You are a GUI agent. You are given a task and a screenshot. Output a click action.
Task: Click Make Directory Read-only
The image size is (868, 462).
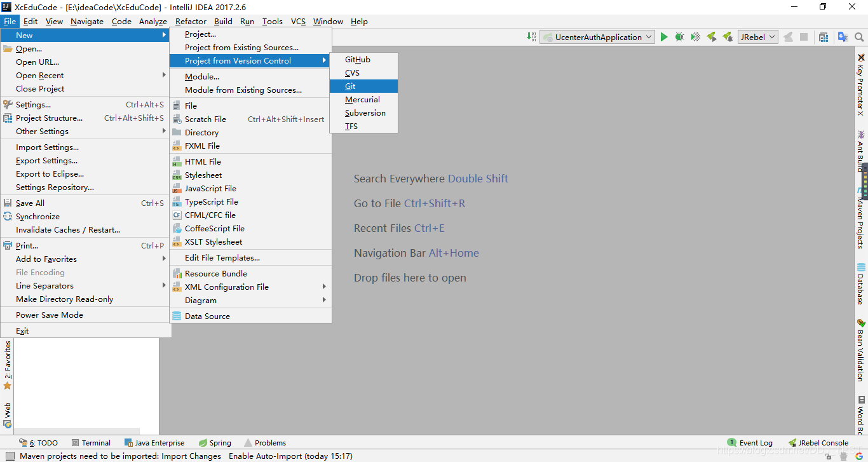point(86,299)
